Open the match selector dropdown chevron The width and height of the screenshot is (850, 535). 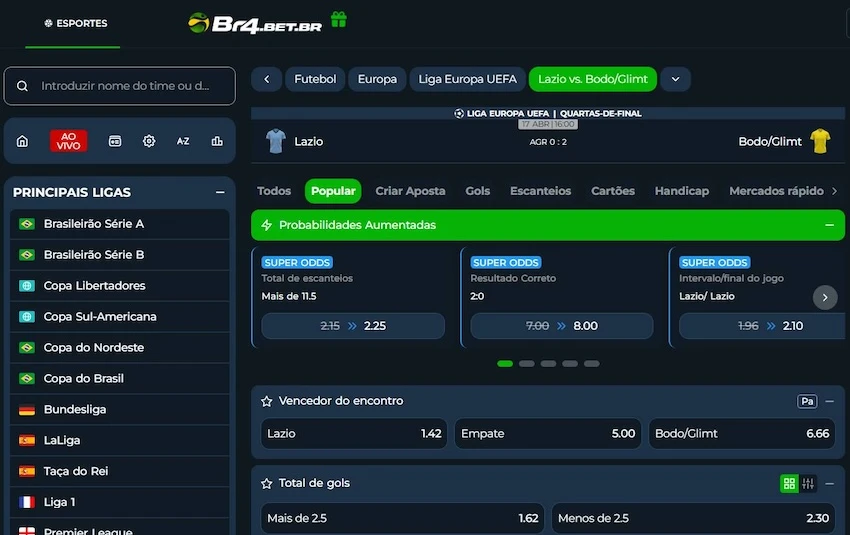tap(675, 79)
